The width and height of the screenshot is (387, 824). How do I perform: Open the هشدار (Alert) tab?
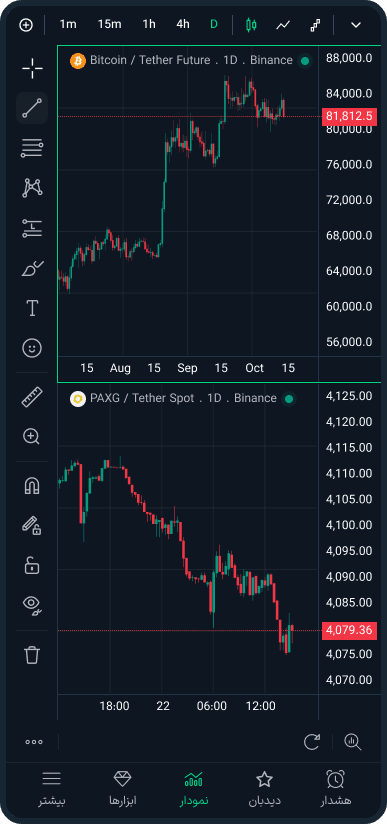pos(335,789)
